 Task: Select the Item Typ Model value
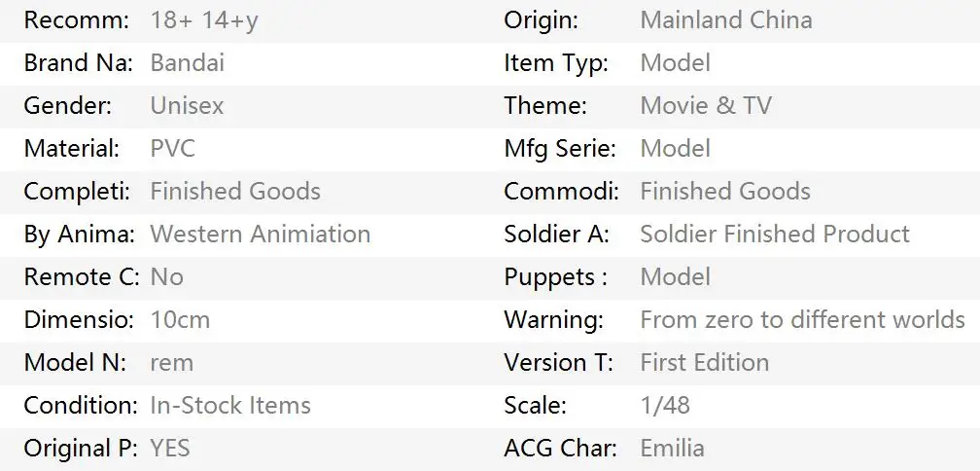pos(675,63)
